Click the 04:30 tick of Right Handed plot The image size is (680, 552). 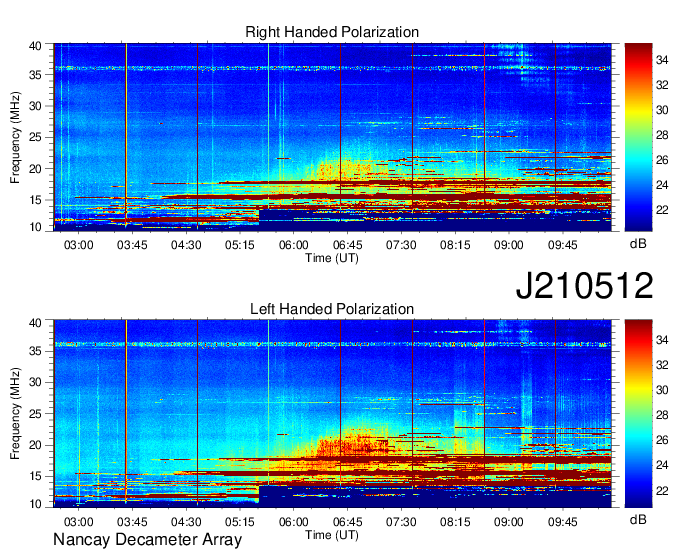coord(186,245)
